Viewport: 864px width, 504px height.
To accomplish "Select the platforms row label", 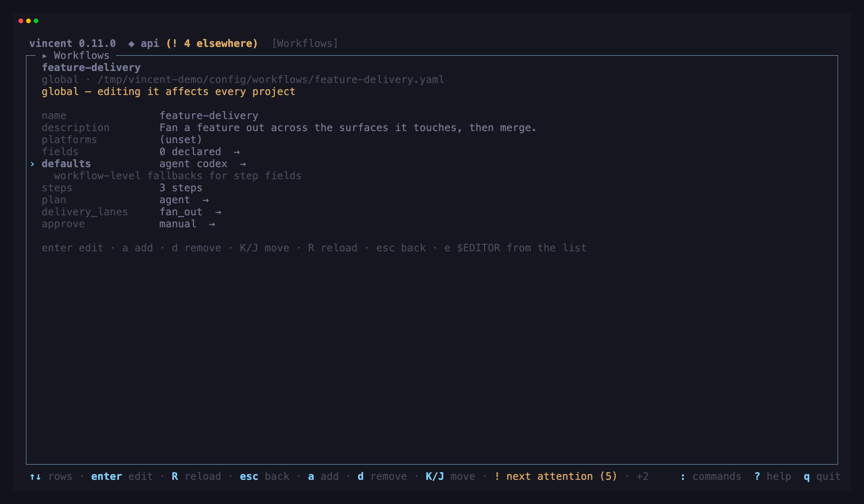I will click(69, 140).
